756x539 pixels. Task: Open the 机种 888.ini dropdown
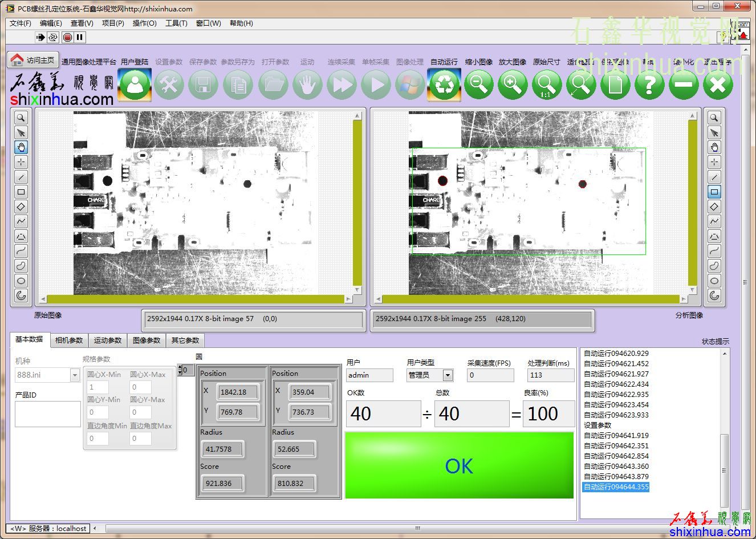(x=75, y=375)
